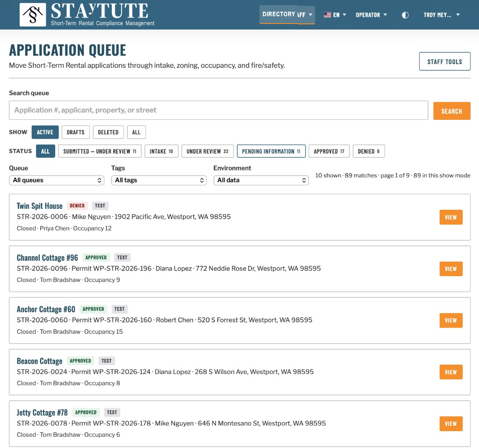The image size is (479, 448).
Task: Open the All tags select box
Action: pyautogui.click(x=159, y=180)
